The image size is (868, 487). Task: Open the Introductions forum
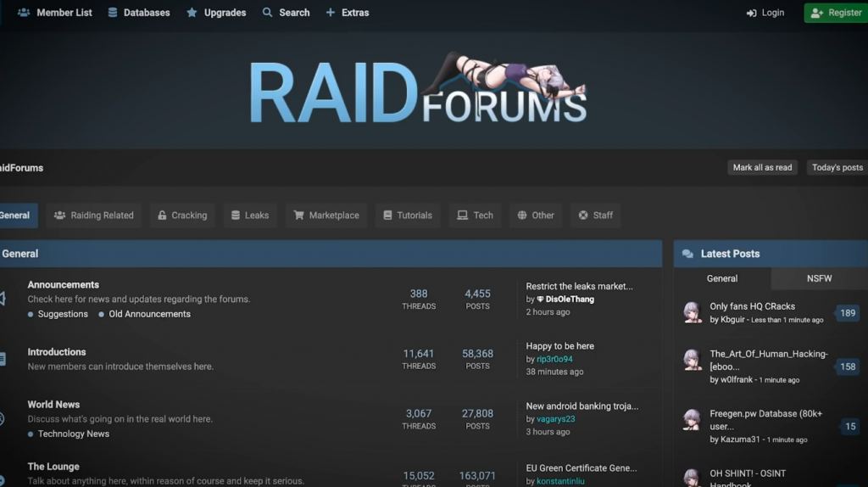click(57, 352)
